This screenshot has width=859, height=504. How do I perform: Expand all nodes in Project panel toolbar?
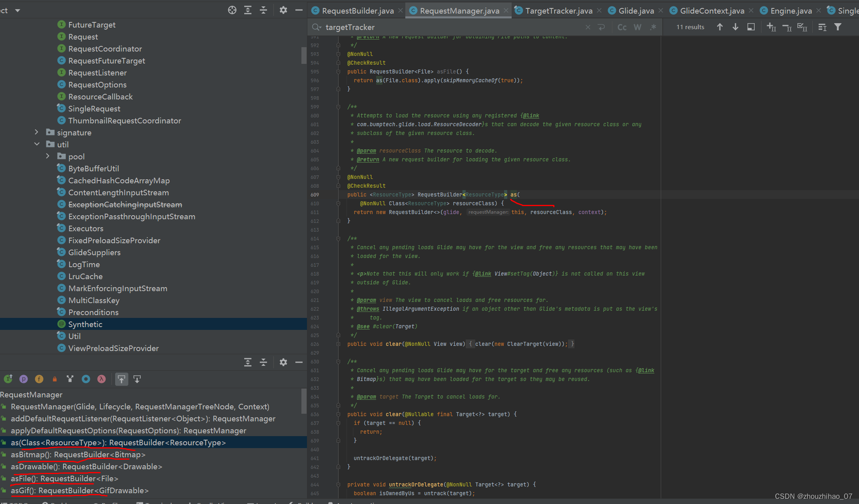coord(248,10)
